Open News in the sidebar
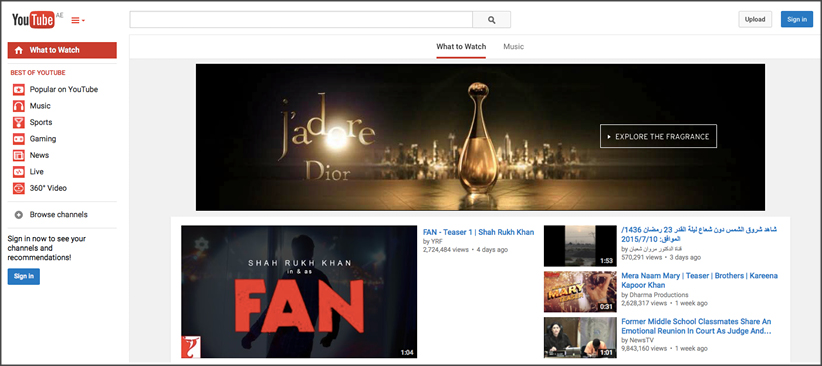 point(39,155)
